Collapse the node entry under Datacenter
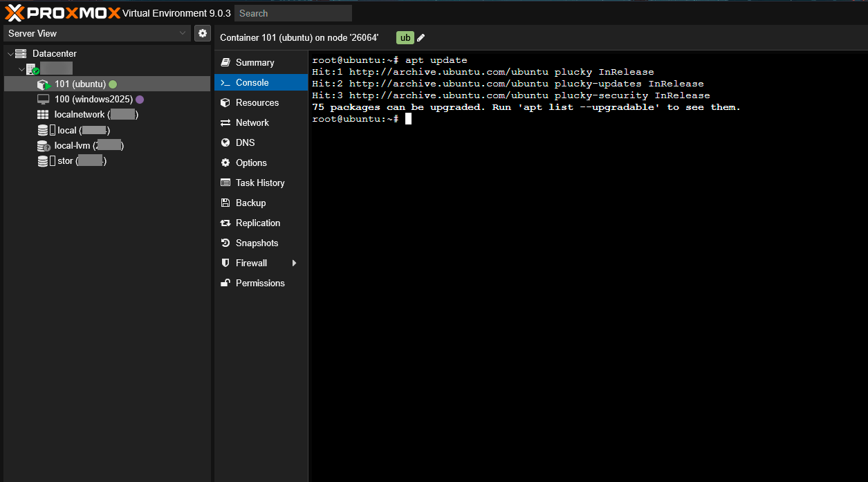This screenshot has height=482, width=868. [x=21, y=69]
